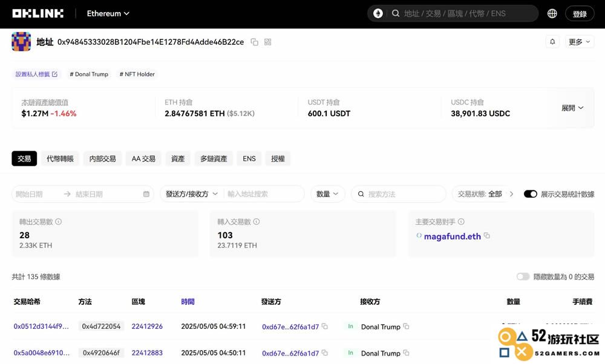
Task: Click the Ethereum coin icon in search bar
Action: pyautogui.click(x=378, y=13)
